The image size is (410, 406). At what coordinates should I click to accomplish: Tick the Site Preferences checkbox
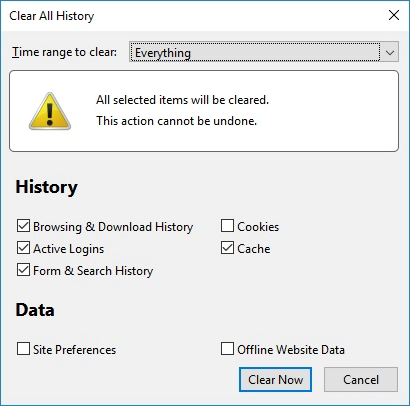click(x=23, y=349)
